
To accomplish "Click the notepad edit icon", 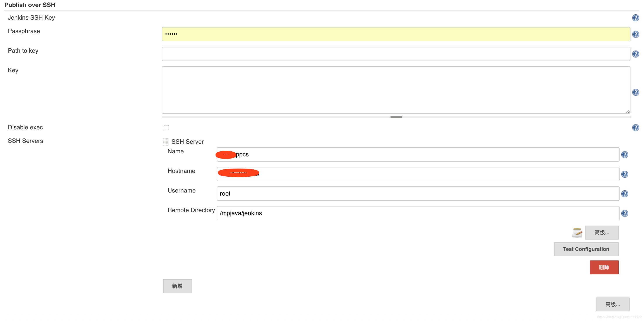I will (x=577, y=233).
